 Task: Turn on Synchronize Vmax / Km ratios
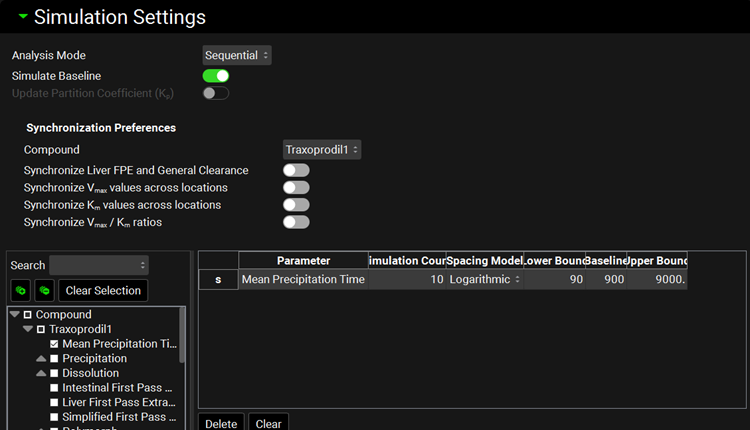click(296, 222)
